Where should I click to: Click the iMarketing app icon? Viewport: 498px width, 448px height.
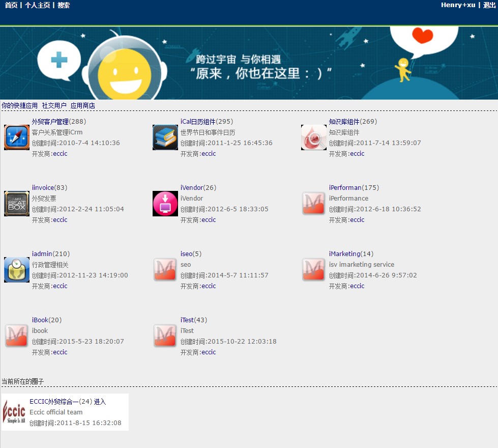(x=314, y=270)
